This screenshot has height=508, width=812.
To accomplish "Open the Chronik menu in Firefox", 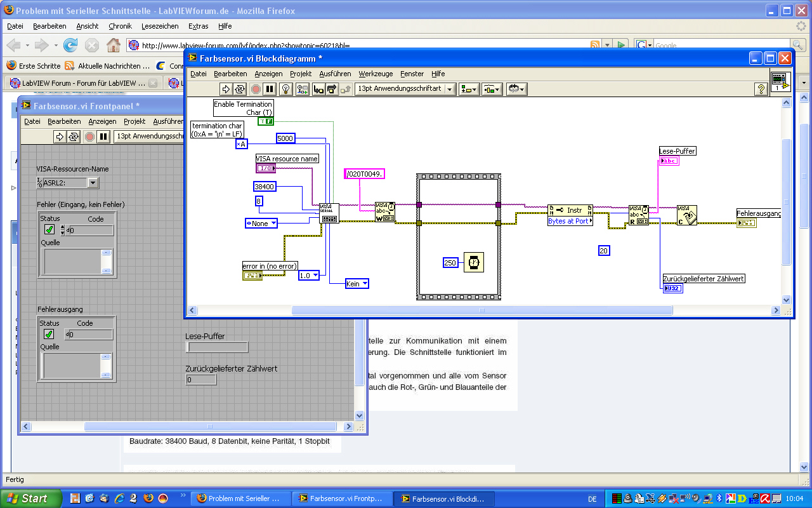I will tap(121, 26).
